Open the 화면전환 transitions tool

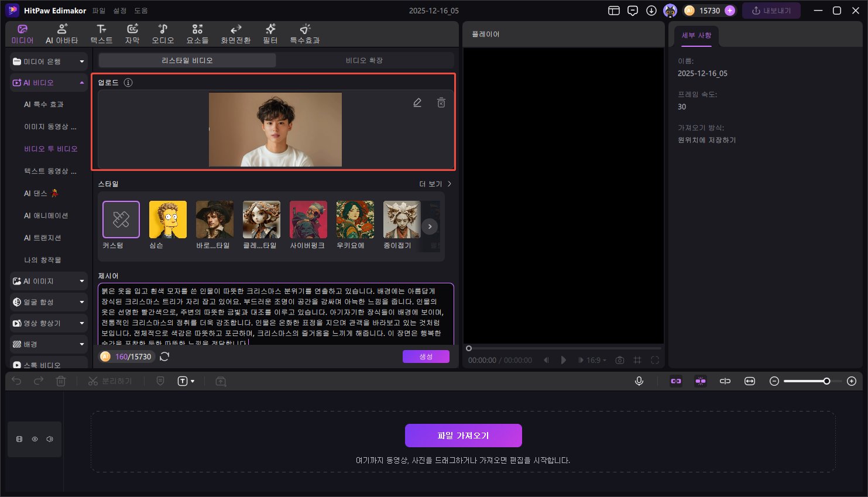[235, 34]
